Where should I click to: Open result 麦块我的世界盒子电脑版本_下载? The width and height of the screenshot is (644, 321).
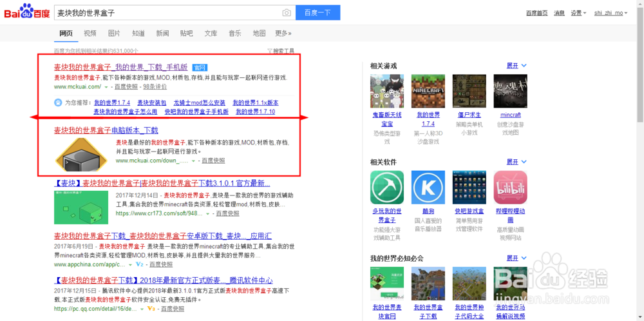pos(106,131)
